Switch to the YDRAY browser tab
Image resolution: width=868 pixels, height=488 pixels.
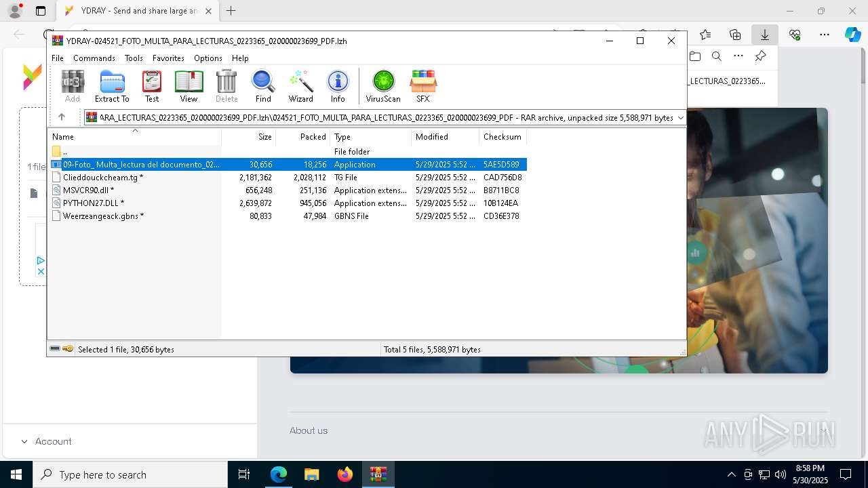(136, 11)
